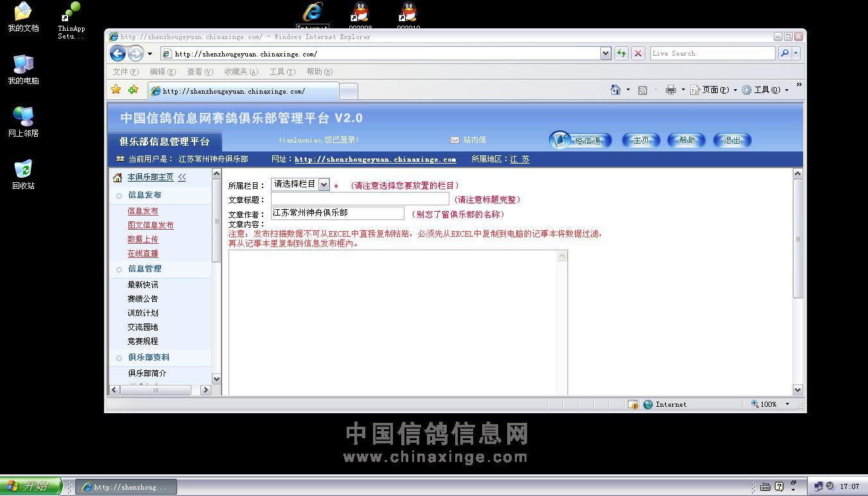This screenshot has width=868, height=496.
Task: Open Print options dropdown arrow
Action: [683, 90]
